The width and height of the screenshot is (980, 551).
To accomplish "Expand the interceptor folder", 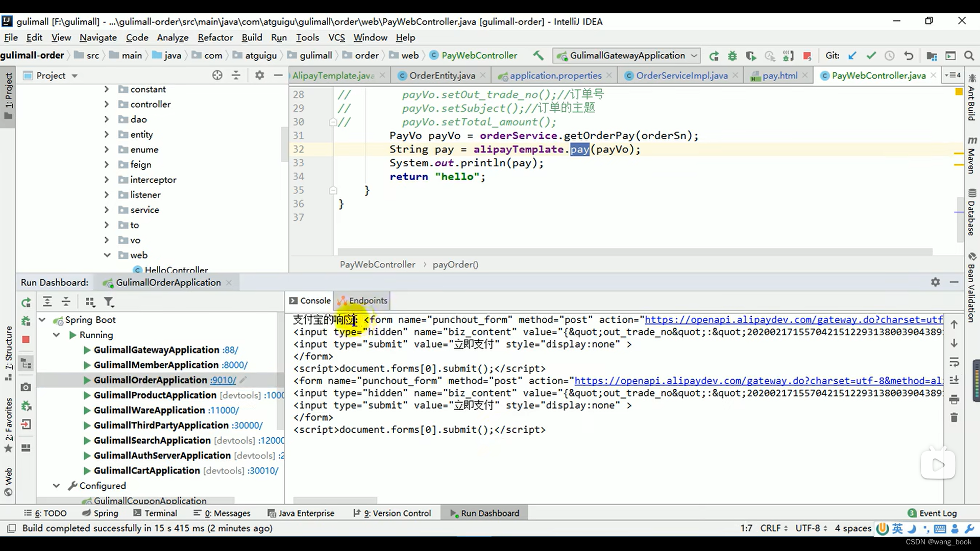I will [107, 180].
